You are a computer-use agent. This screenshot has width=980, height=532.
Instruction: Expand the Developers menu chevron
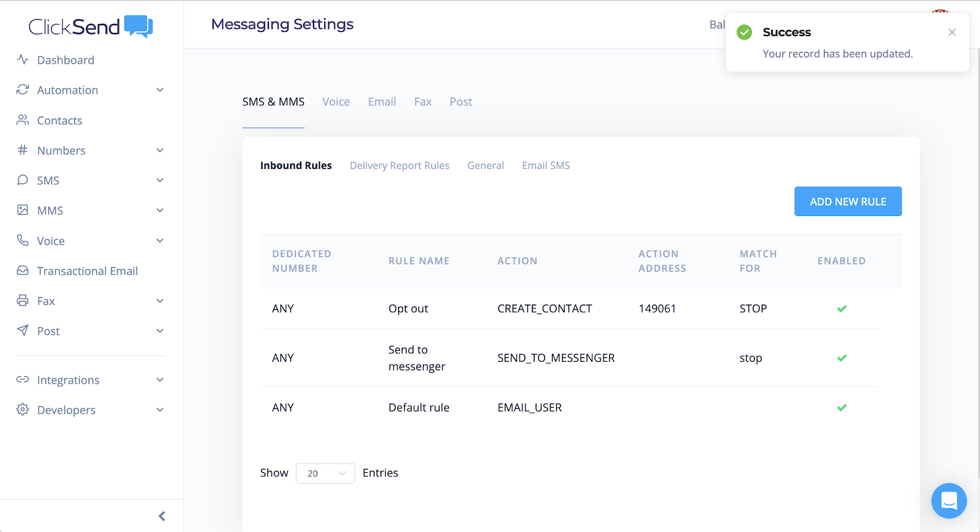(160, 410)
